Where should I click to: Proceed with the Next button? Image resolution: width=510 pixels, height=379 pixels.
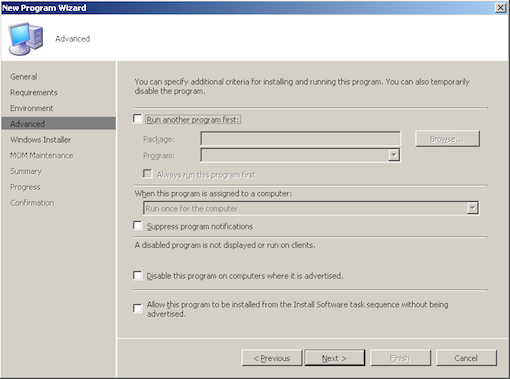coord(334,358)
